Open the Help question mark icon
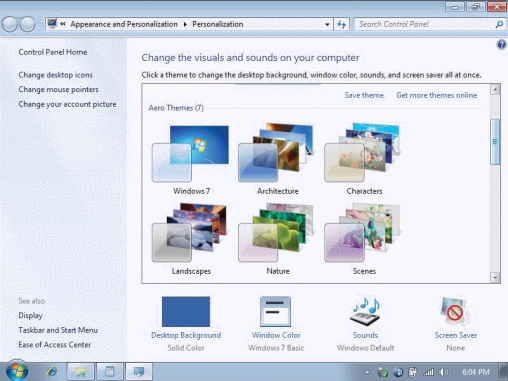 click(x=501, y=44)
